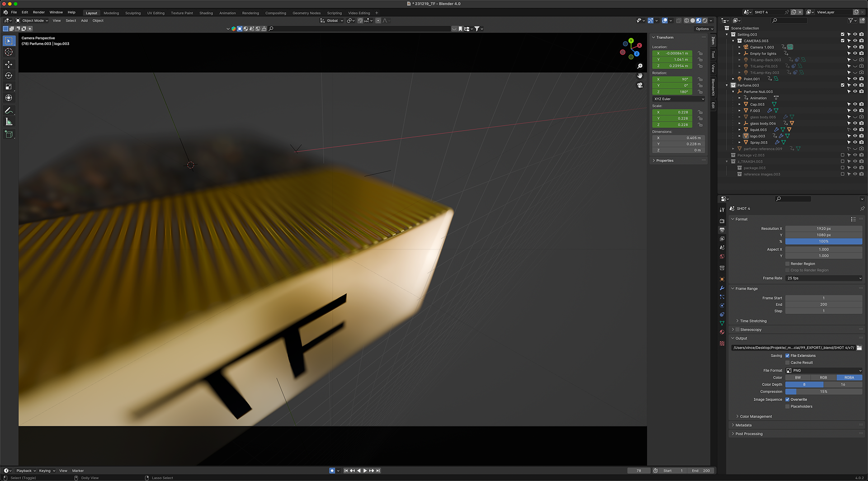Screen dimensions: 868x481
Task: Open the Render menu
Action: (x=39, y=12)
